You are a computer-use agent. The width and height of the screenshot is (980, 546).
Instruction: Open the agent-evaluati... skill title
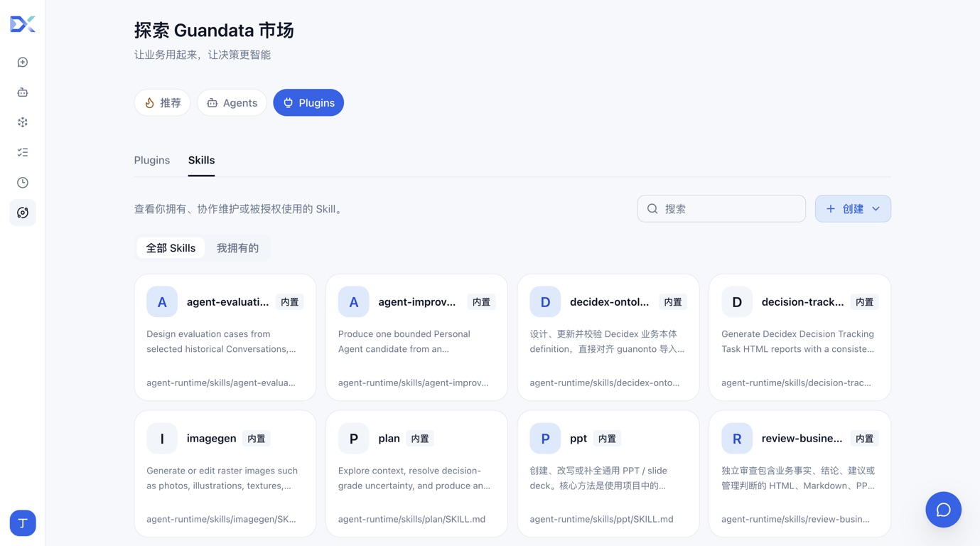coord(228,302)
